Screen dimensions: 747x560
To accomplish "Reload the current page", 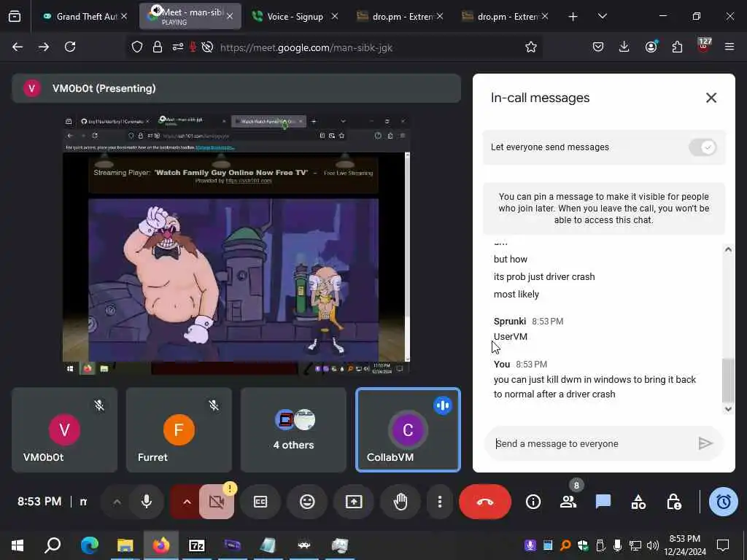I will pyautogui.click(x=70, y=47).
